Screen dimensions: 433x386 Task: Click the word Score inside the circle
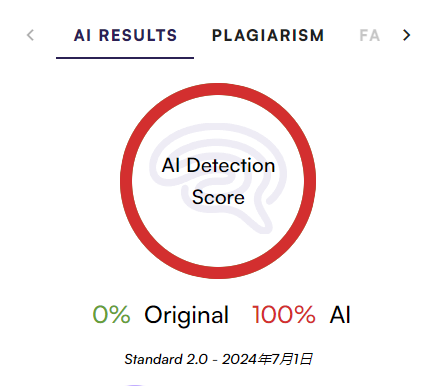(218, 197)
